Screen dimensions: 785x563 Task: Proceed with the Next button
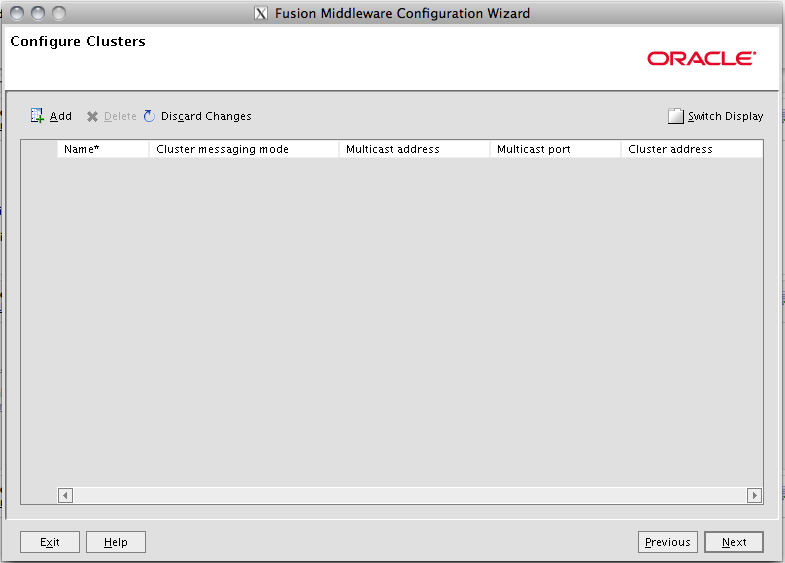tap(734, 542)
